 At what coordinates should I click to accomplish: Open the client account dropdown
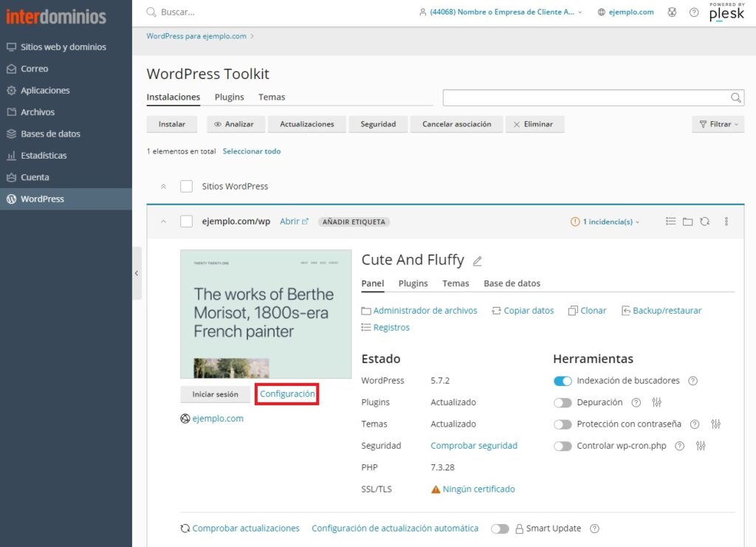(501, 12)
